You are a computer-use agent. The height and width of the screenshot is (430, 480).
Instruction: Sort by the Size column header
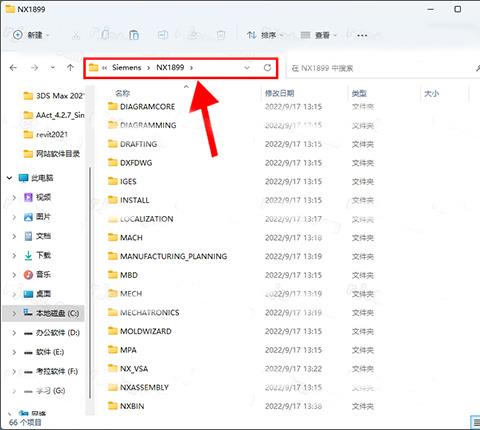pos(431,93)
